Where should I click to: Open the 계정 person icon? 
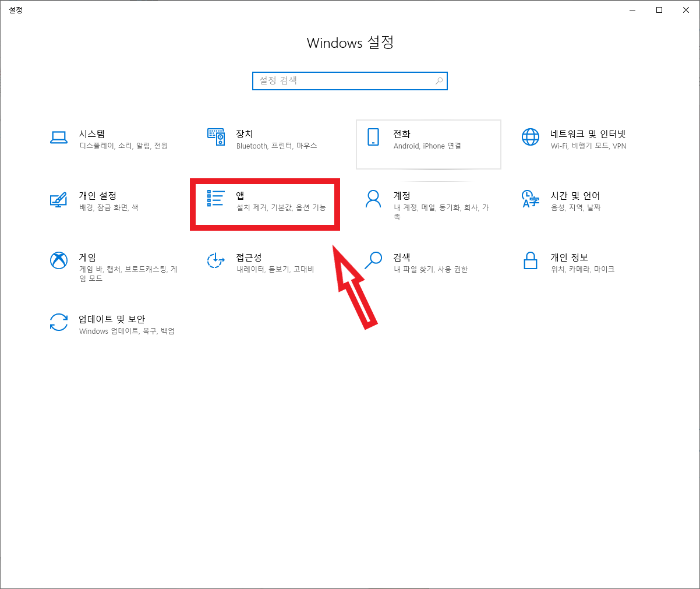tap(373, 199)
